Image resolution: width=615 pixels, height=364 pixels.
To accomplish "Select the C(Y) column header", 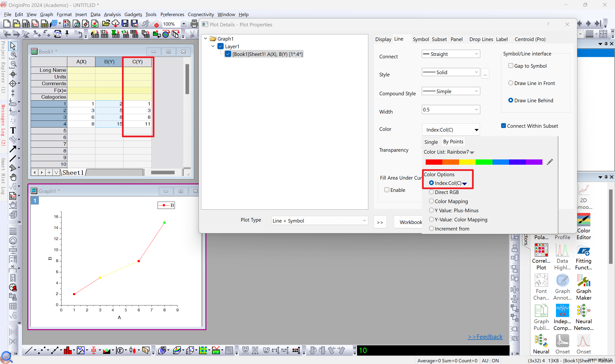I will pyautogui.click(x=137, y=61).
